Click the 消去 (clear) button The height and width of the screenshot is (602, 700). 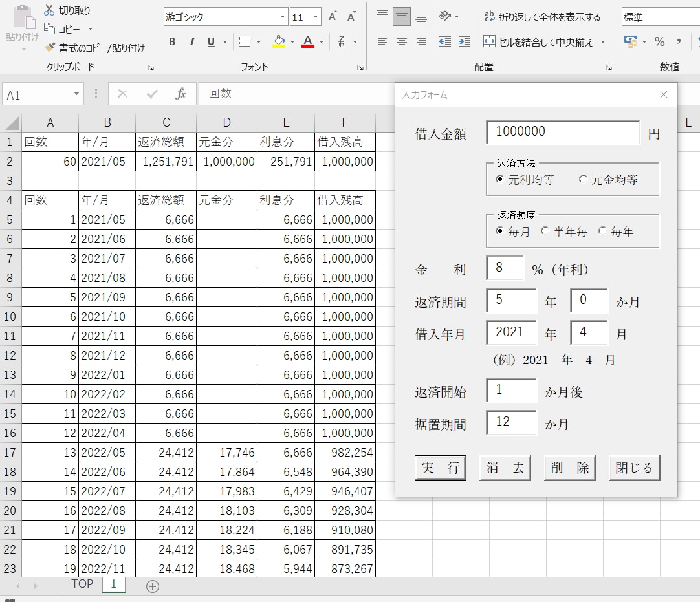point(505,468)
